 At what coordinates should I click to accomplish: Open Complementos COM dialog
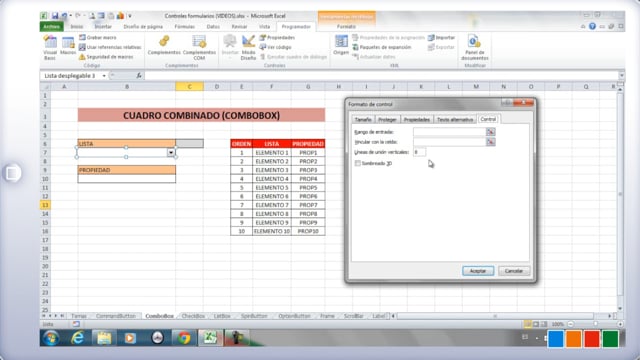pos(199,47)
